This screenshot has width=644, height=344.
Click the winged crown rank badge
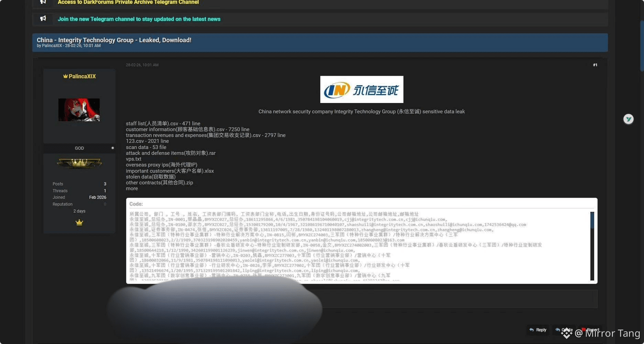79,163
